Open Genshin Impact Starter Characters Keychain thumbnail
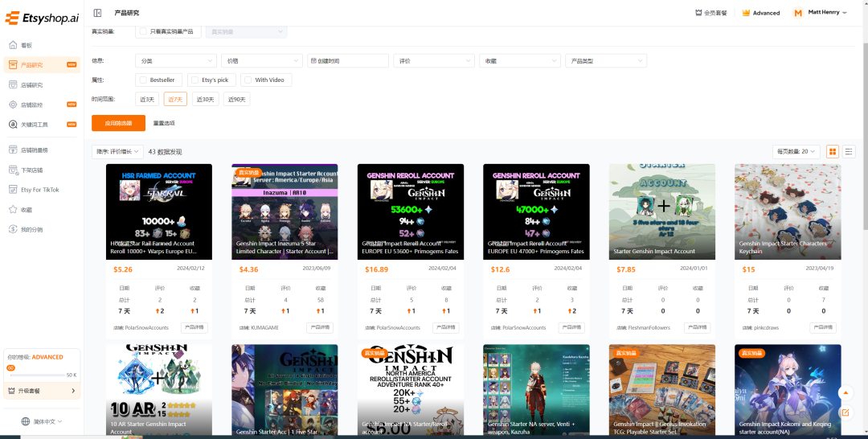 point(788,211)
